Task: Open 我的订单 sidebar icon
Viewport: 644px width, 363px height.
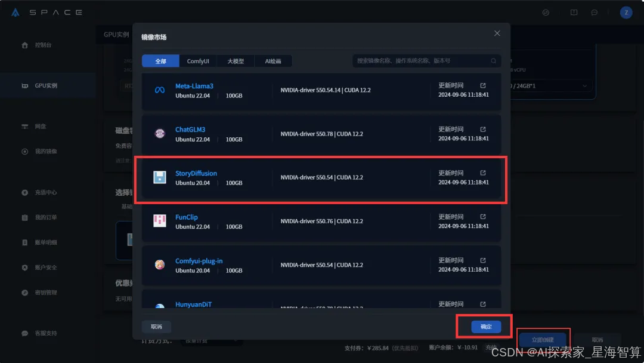Action: 24,217
